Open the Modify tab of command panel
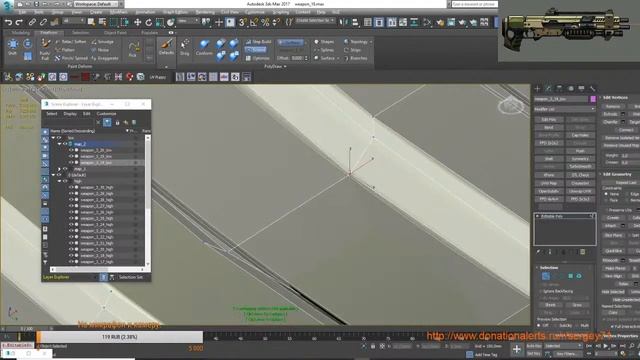Image resolution: width=640 pixels, height=360 pixels. click(548, 88)
